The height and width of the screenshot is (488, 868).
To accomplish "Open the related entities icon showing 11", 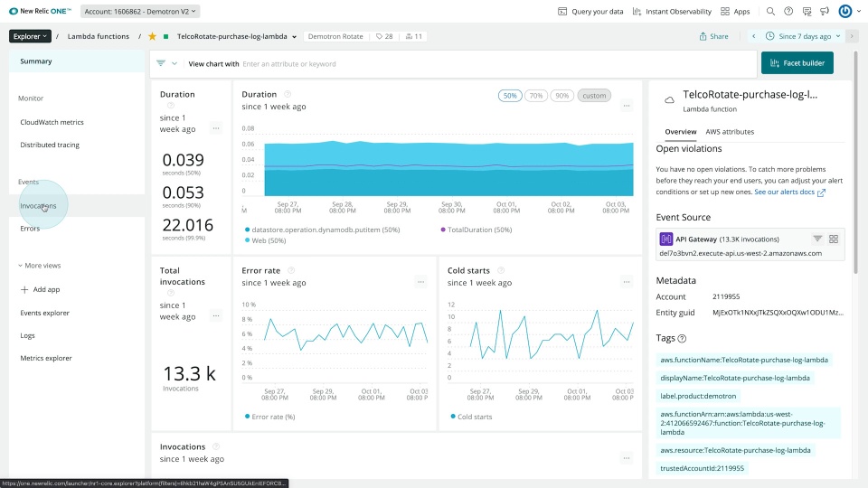I will [x=413, y=36].
